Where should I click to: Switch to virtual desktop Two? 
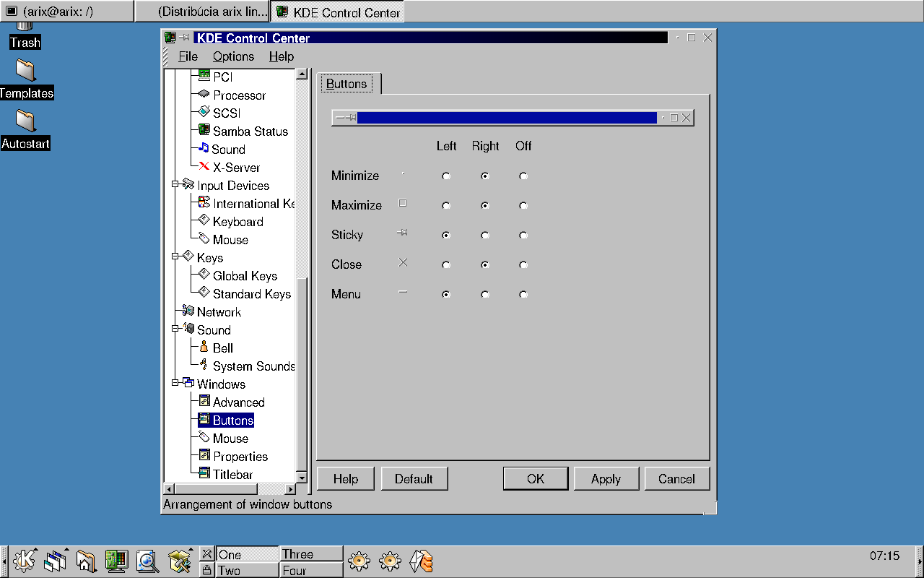247,570
